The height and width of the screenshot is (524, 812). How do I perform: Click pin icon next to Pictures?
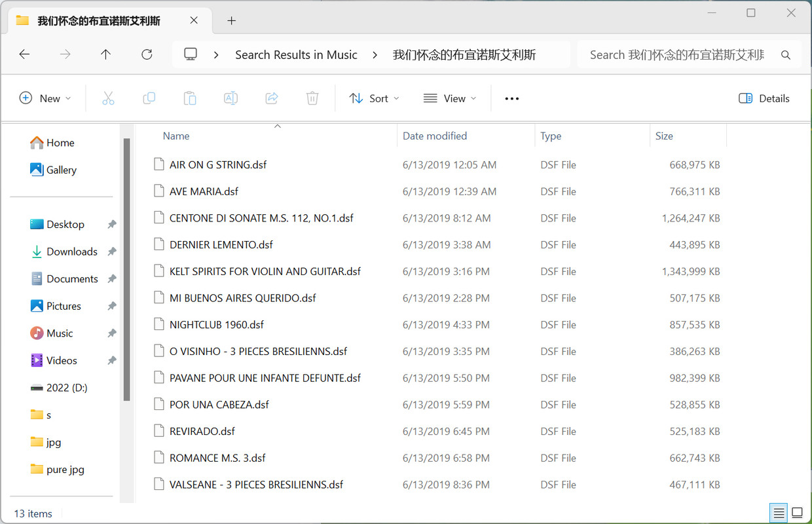(x=112, y=306)
